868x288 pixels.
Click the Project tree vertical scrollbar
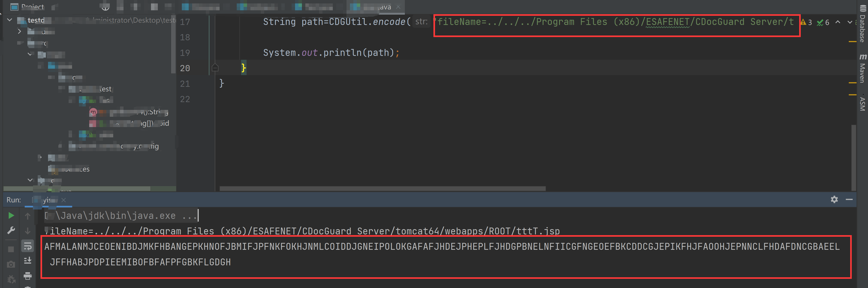[173, 44]
